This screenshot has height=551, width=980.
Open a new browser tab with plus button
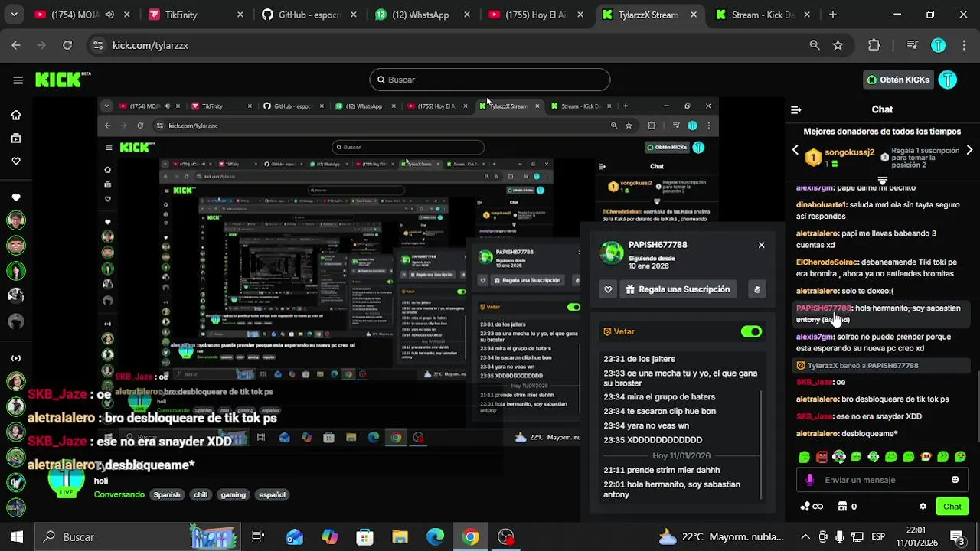point(833,15)
